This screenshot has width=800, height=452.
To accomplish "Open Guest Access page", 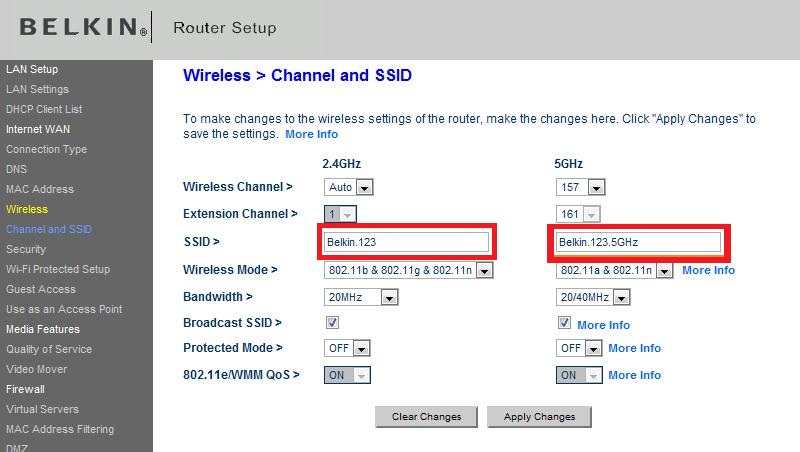I will click(x=41, y=289).
